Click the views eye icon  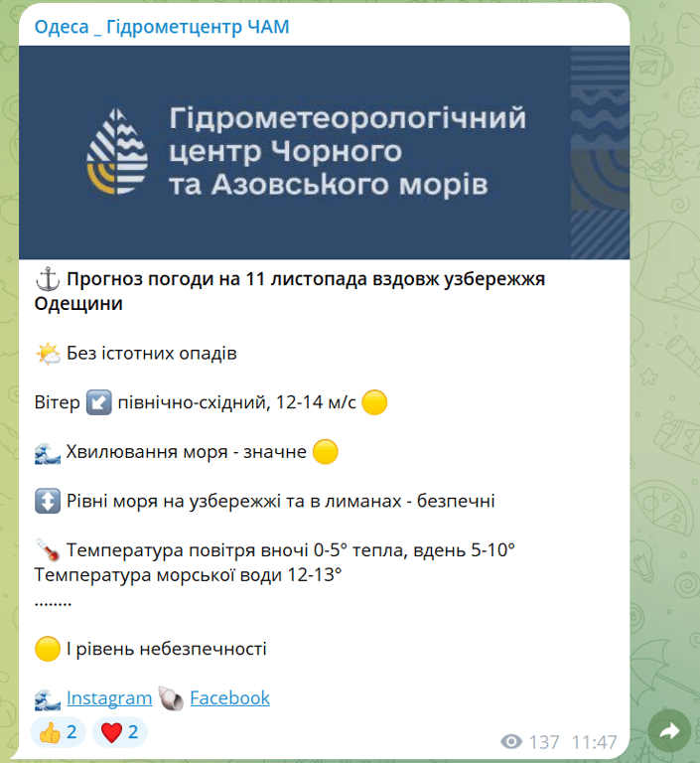click(510, 742)
